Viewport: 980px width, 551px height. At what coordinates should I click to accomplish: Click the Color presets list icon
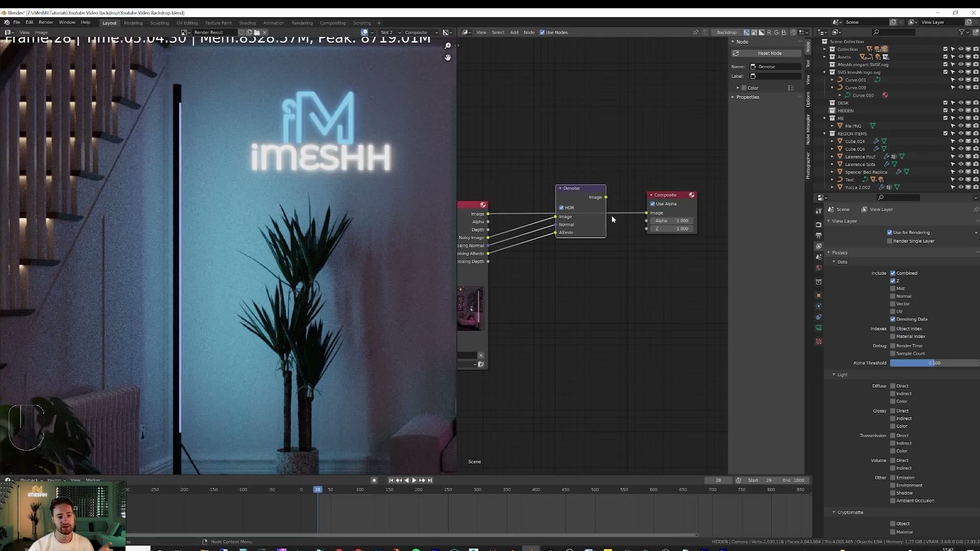pos(791,88)
